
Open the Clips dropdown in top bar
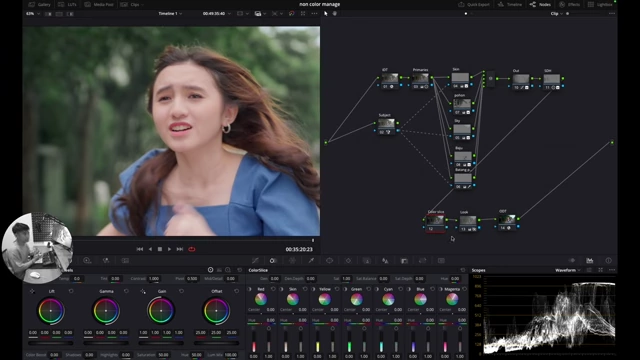tap(132, 4)
